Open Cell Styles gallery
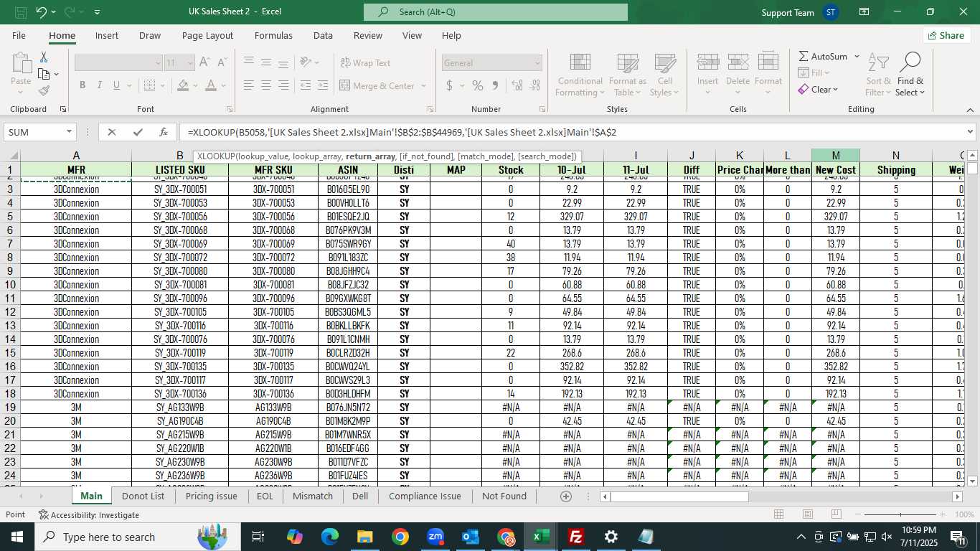This screenshot has height=551, width=980. click(665, 75)
